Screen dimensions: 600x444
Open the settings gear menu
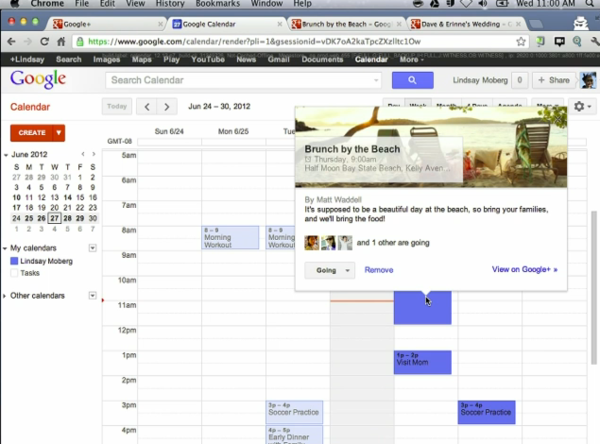[x=581, y=106]
